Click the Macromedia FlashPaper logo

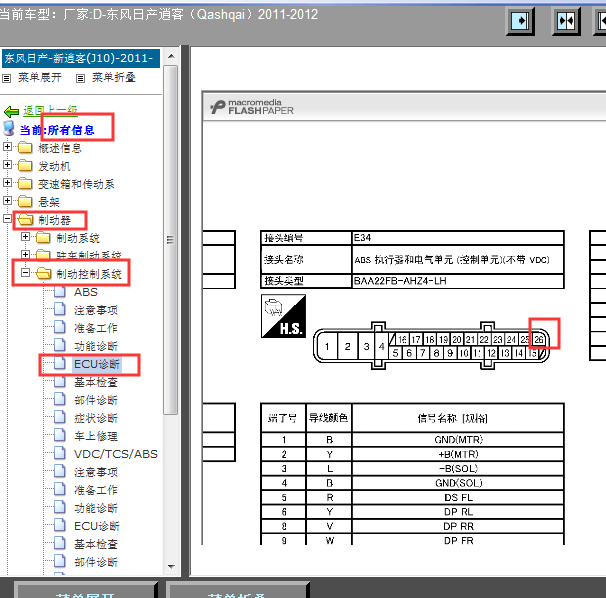pos(252,107)
